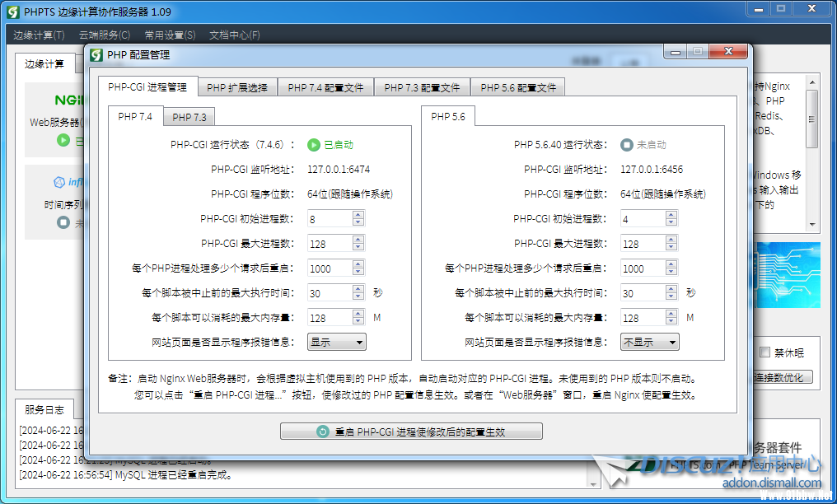Open the 云端服务 menu

pyautogui.click(x=104, y=35)
